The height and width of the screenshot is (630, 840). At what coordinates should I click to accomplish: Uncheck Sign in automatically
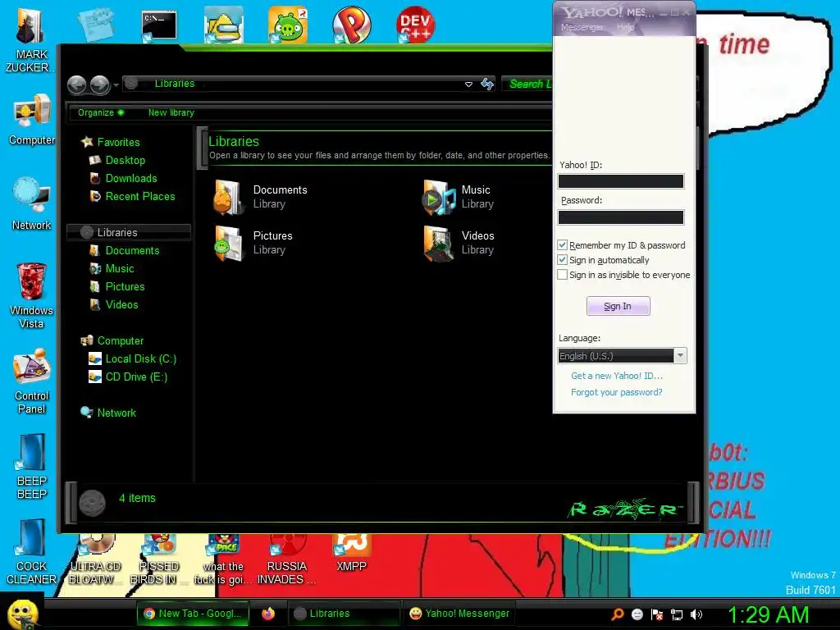(x=562, y=260)
